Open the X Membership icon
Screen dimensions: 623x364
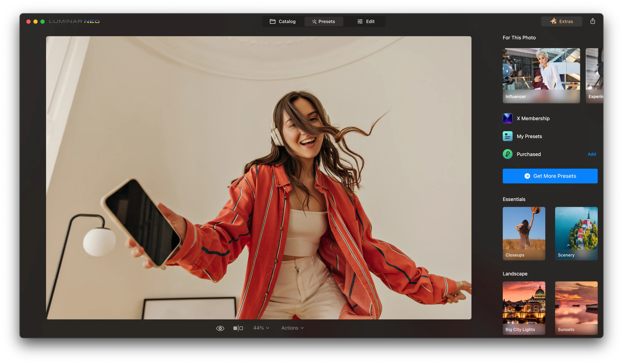pos(507,118)
